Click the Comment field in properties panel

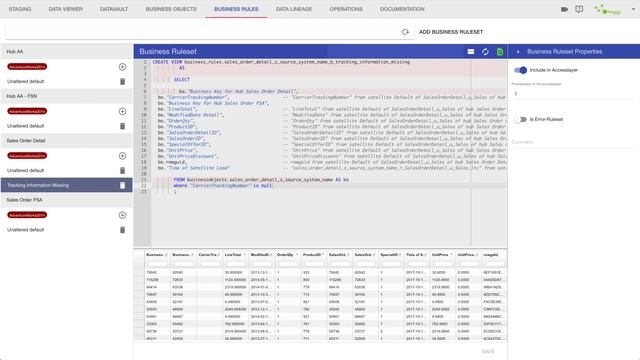pyautogui.click(x=573, y=142)
